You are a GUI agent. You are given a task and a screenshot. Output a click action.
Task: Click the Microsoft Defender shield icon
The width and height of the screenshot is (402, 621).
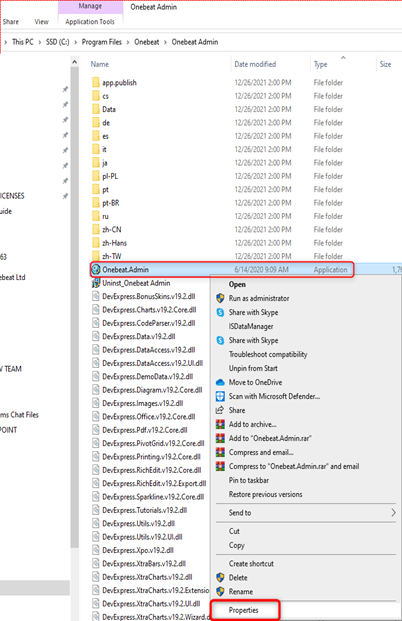pyautogui.click(x=220, y=396)
